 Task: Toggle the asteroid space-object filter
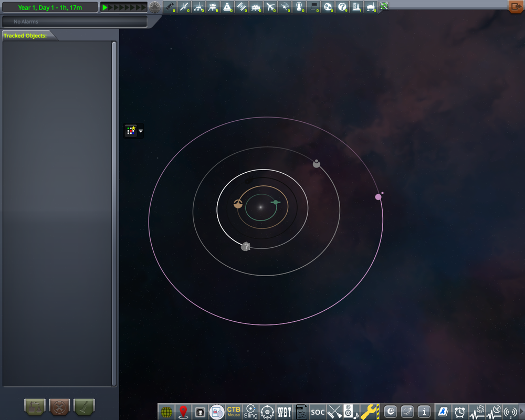coord(328,7)
